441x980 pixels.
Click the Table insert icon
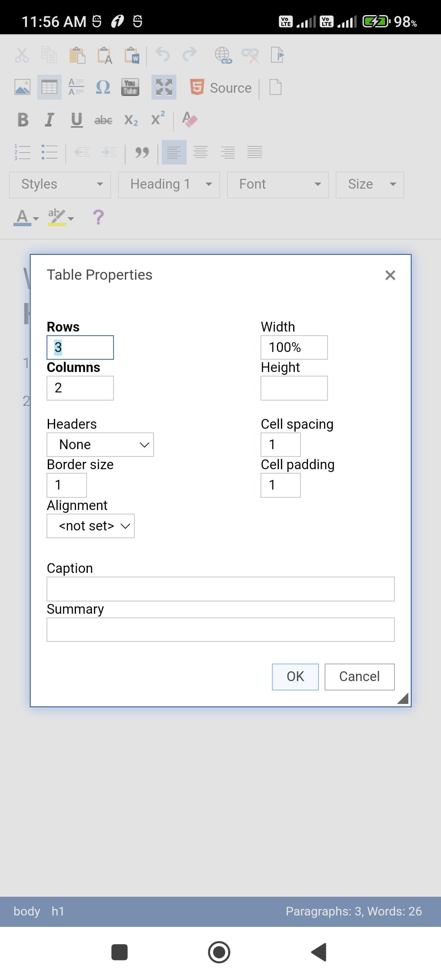click(49, 87)
